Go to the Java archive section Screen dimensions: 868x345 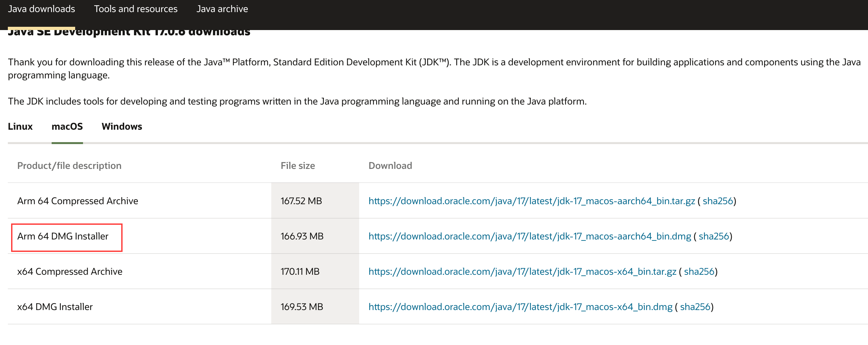click(222, 9)
